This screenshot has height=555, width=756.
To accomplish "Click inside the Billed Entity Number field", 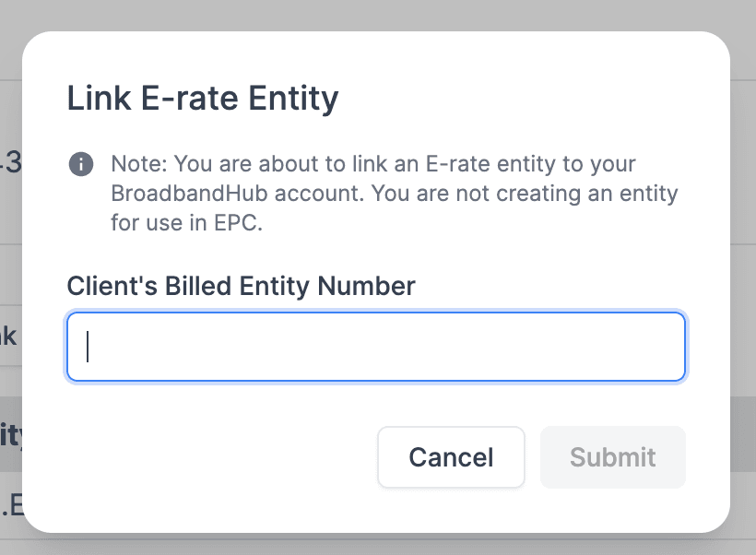I will pyautogui.click(x=376, y=346).
